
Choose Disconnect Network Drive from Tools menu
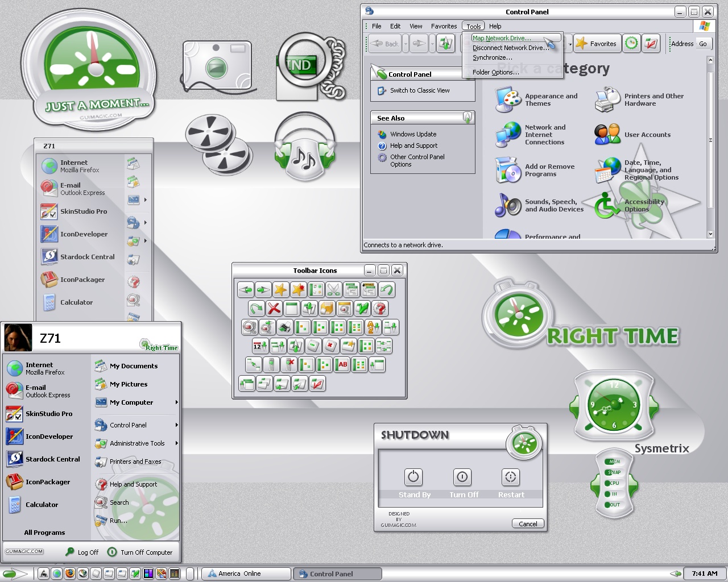point(512,48)
